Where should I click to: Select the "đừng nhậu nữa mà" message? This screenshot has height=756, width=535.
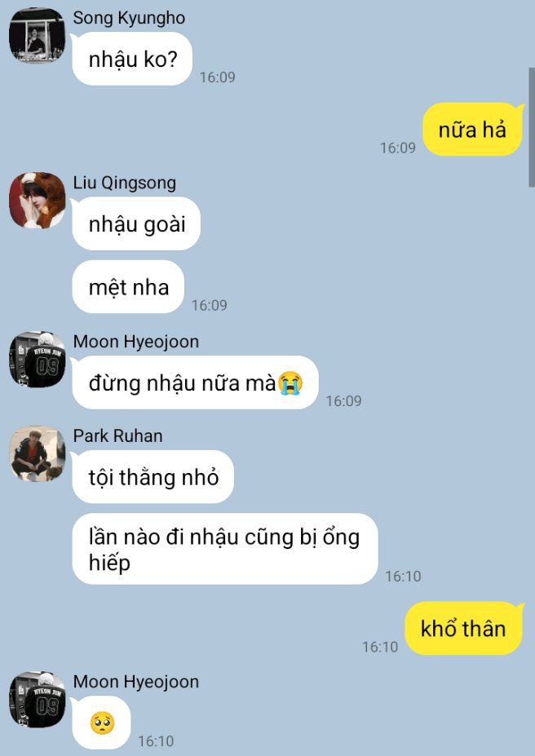tap(195, 382)
